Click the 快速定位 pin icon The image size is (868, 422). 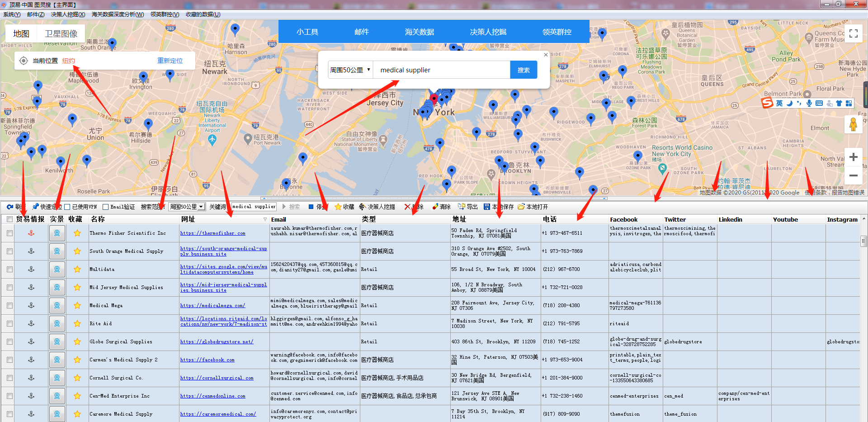point(35,207)
